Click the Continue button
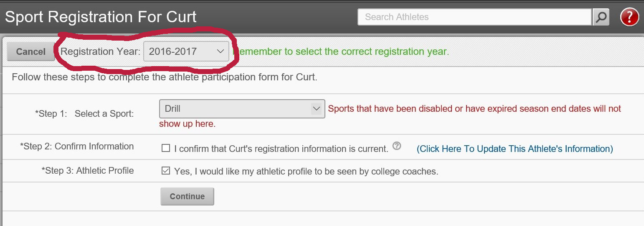Screen dimensions: 644x226 tap(187, 196)
